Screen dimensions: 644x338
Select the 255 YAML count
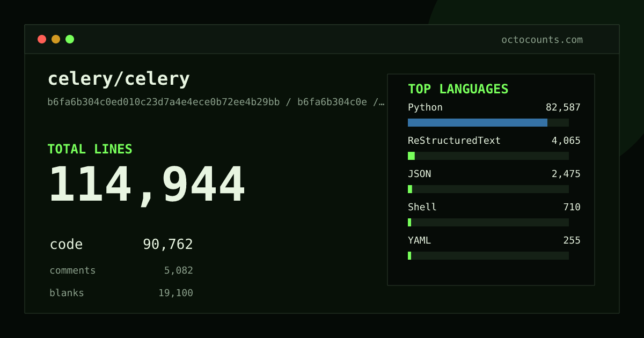point(572,240)
